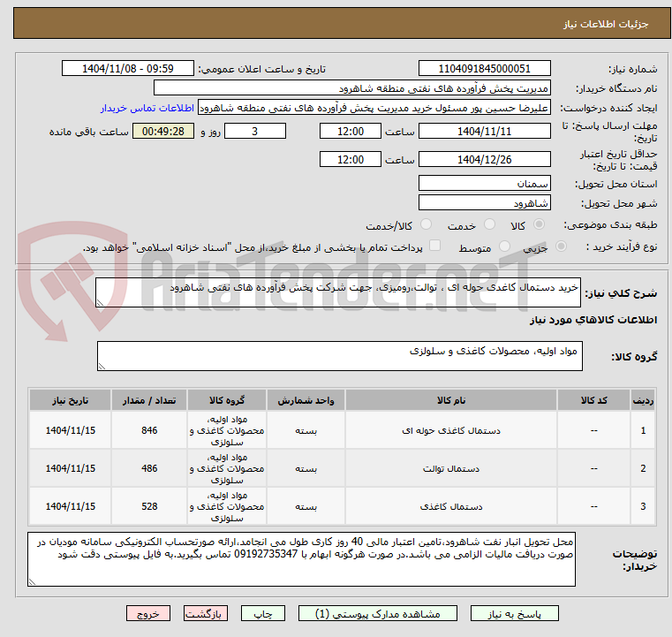Select the متوسط purchase type radio
The height and width of the screenshot is (637, 672).
[x=505, y=246]
